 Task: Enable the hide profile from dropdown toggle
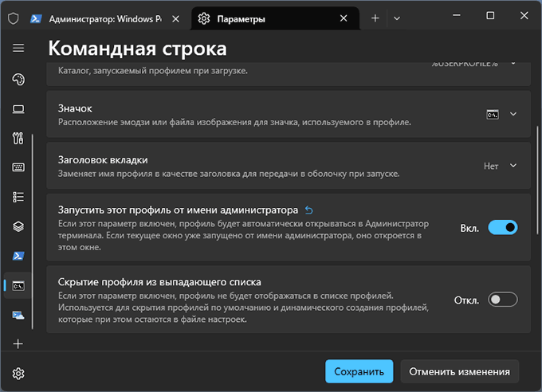click(x=503, y=300)
